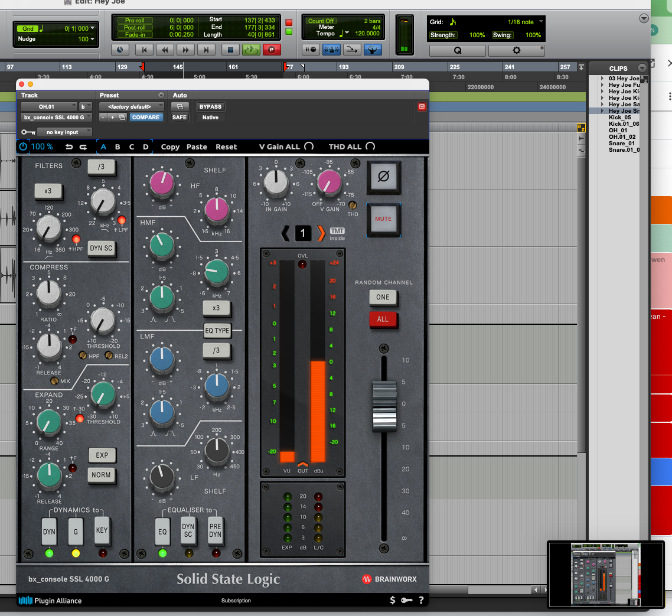Click the search magnifier button
Image resolution: width=672 pixels, height=616 pixels.
[x=457, y=50]
